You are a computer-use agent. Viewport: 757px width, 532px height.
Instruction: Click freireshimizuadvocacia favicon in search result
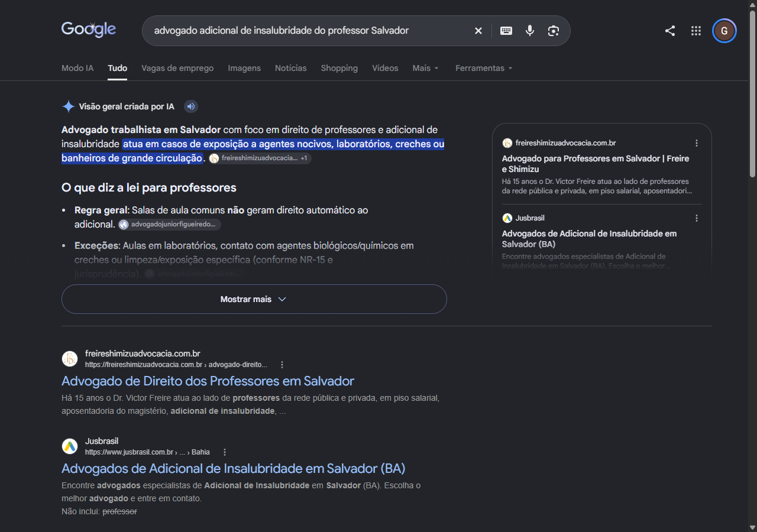pos(70,359)
